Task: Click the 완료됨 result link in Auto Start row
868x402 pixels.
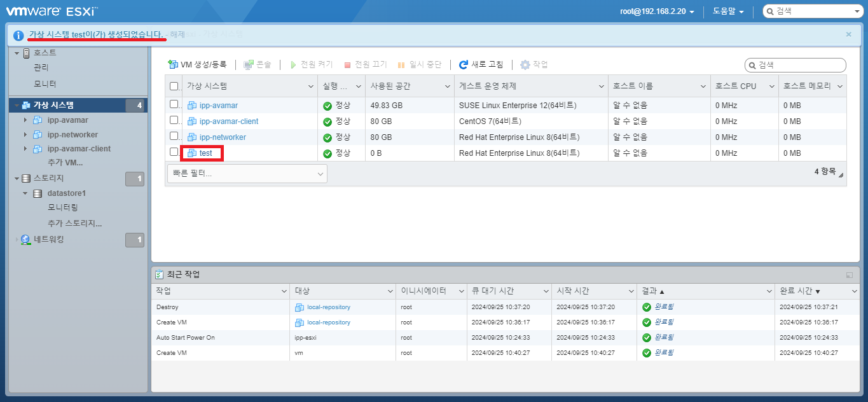Action: point(664,338)
